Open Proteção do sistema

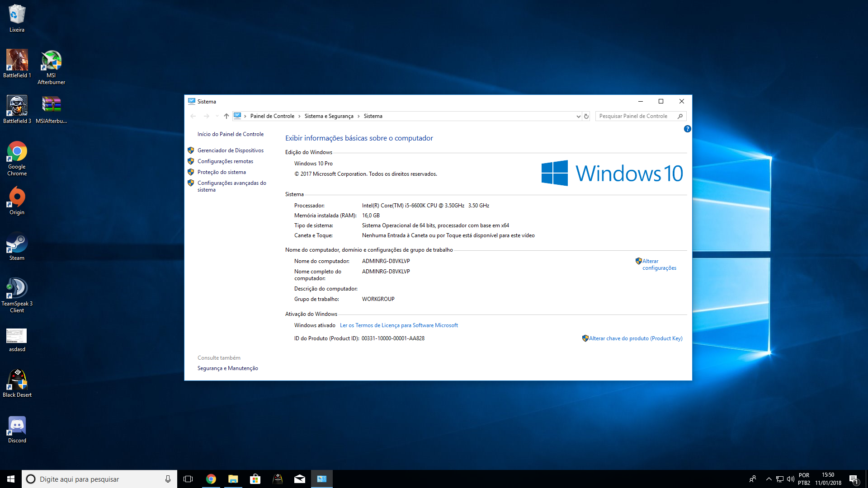click(222, 172)
